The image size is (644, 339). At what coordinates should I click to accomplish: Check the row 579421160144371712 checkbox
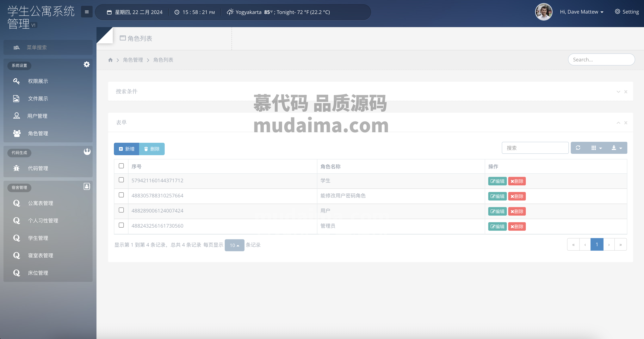click(121, 180)
